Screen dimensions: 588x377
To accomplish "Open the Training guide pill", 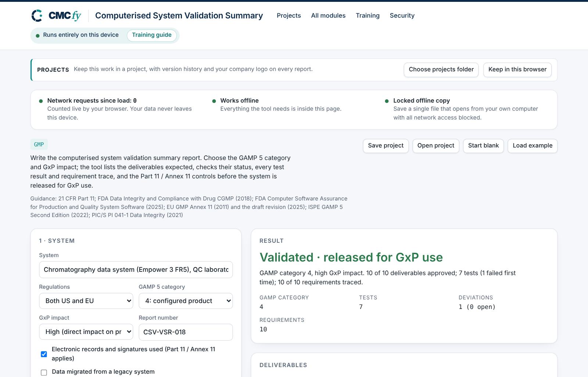I will 152,35.
